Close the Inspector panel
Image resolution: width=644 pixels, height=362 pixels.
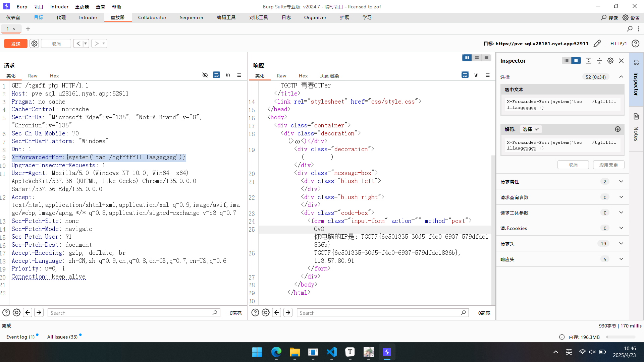[621, 61]
